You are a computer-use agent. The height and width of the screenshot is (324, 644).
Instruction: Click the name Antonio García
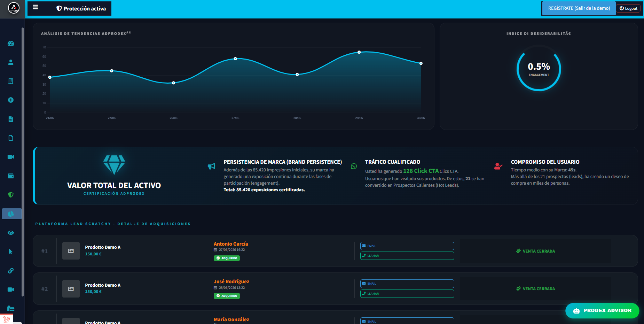pyautogui.click(x=231, y=244)
